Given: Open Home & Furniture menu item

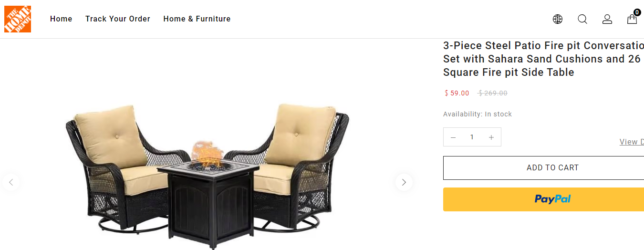Looking at the screenshot, I should point(197,19).
